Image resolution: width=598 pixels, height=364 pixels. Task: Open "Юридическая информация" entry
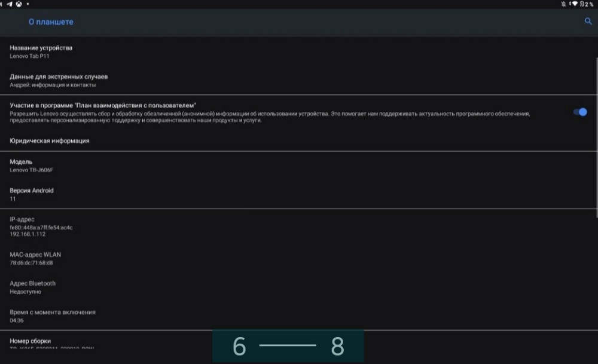[50, 140]
